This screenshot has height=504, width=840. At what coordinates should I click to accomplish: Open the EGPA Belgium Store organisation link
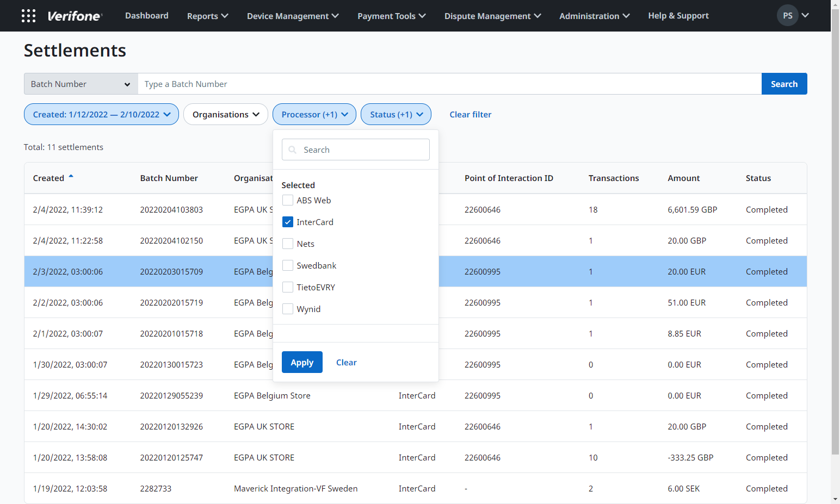pyautogui.click(x=272, y=395)
